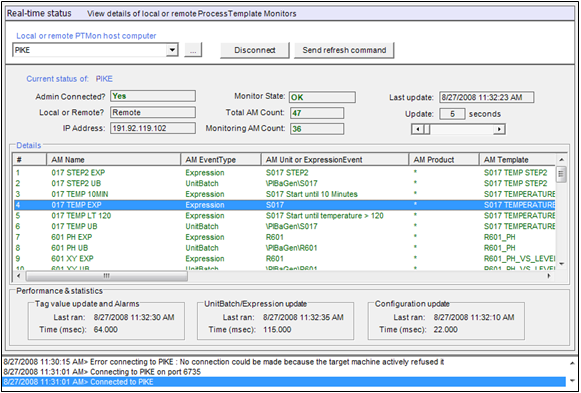The width and height of the screenshot is (581, 393).
Task: Sort by AM Name column header
Action: point(113,160)
